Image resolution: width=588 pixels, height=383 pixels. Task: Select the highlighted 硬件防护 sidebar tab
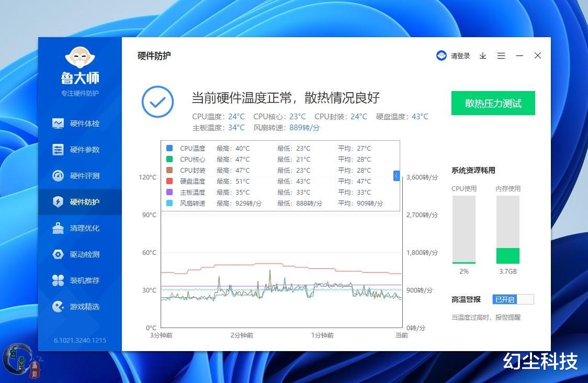coord(59,201)
